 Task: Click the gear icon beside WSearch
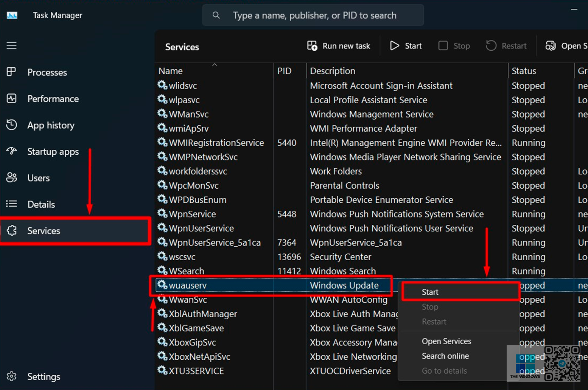[162, 270]
